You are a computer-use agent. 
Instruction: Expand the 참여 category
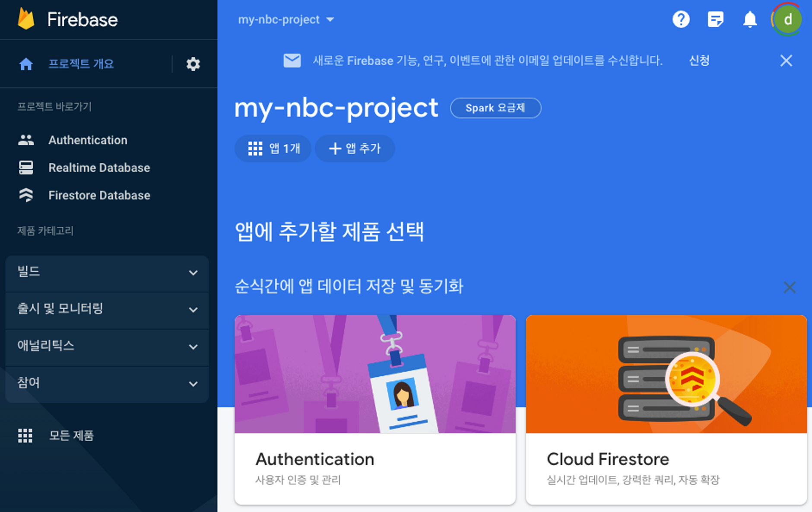pyautogui.click(x=107, y=384)
